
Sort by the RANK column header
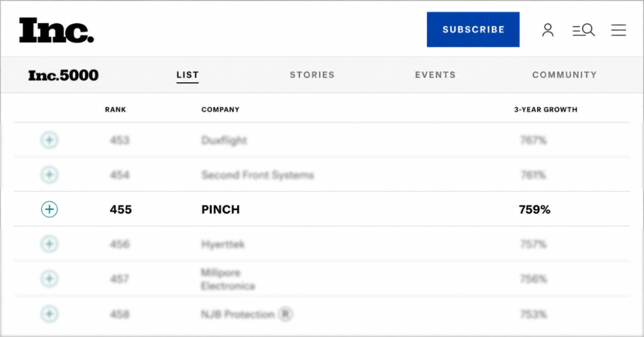point(116,110)
